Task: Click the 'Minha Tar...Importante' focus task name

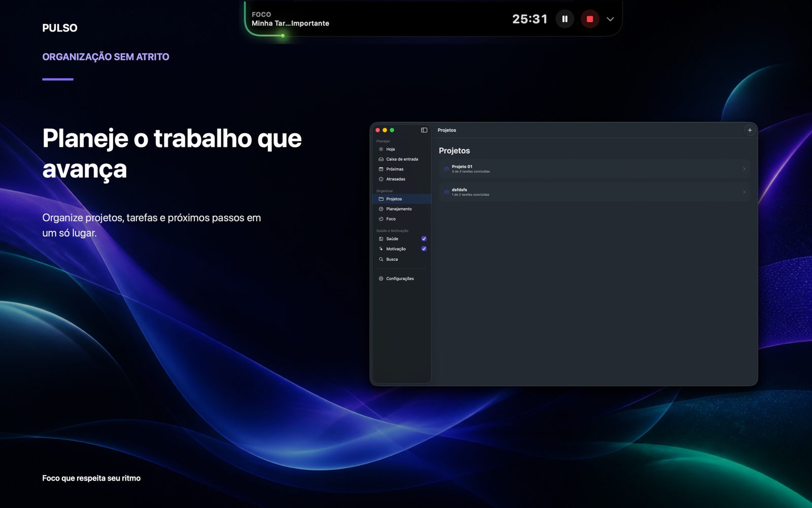Action: pos(290,23)
